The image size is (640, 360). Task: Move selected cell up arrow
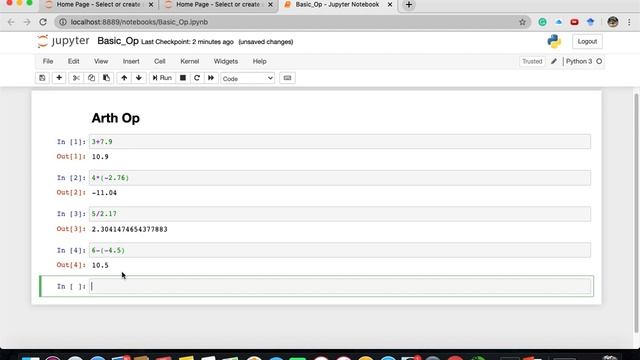point(124,78)
